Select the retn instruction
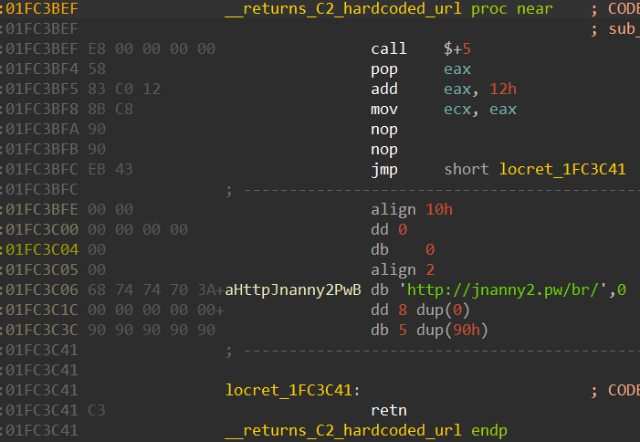Viewport: 640px width, 442px height. [x=389, y=411]
